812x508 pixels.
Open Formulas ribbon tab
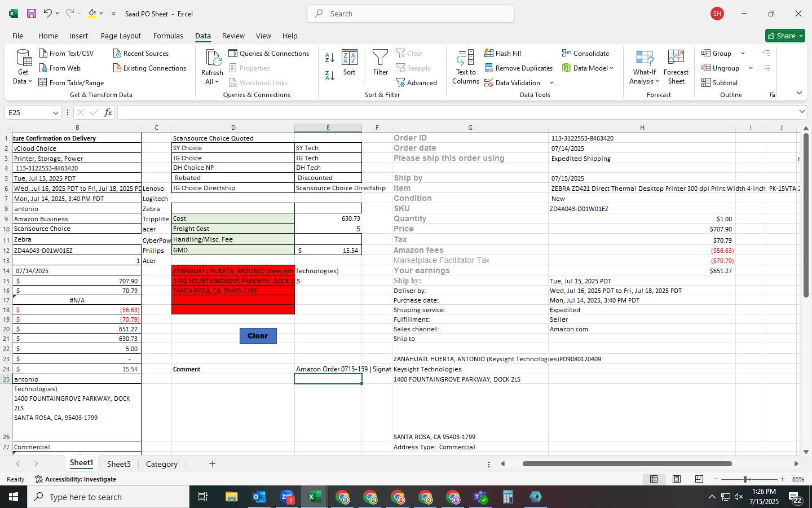[168, 36]
